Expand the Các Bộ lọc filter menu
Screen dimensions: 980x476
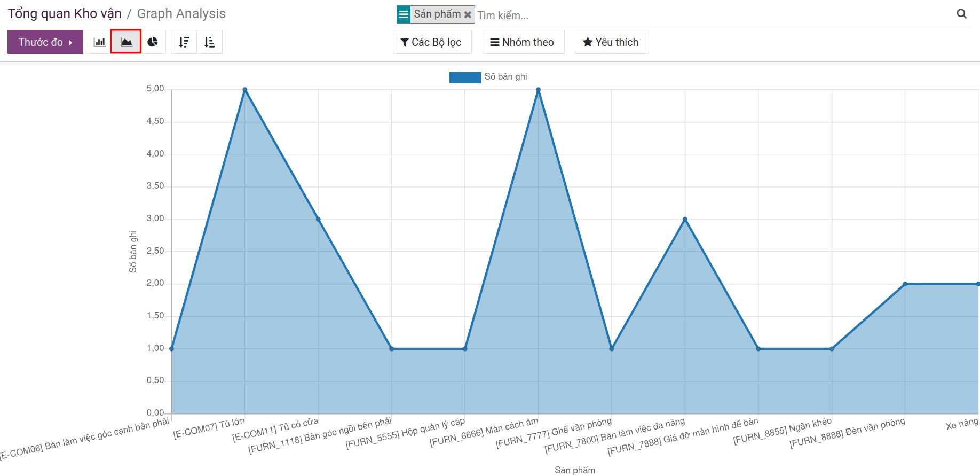[431, 42]
